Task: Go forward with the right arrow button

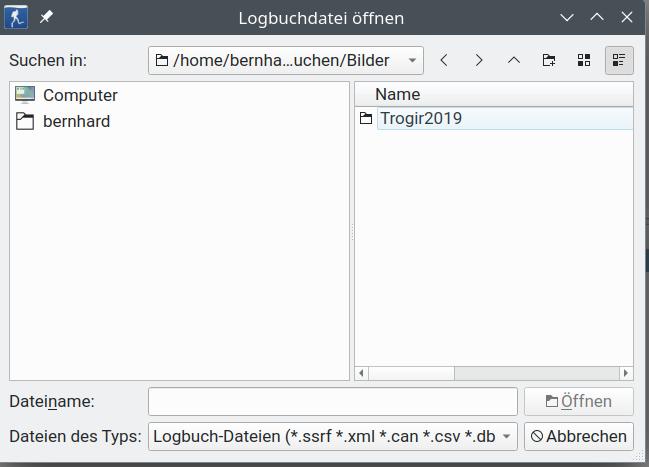Action: 479,60
